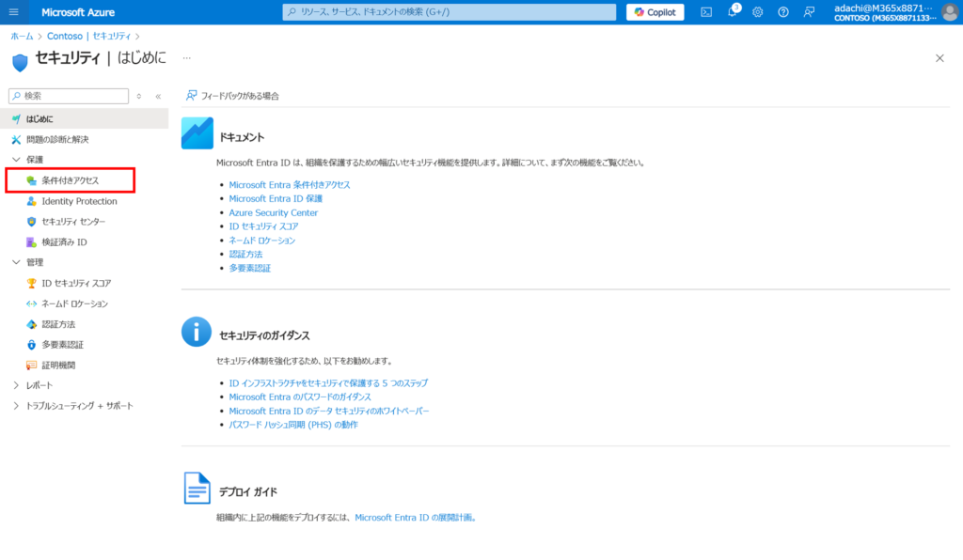Click the デプロイ ガイド document icon
The image size is (963, 560).
pos(197,489)
